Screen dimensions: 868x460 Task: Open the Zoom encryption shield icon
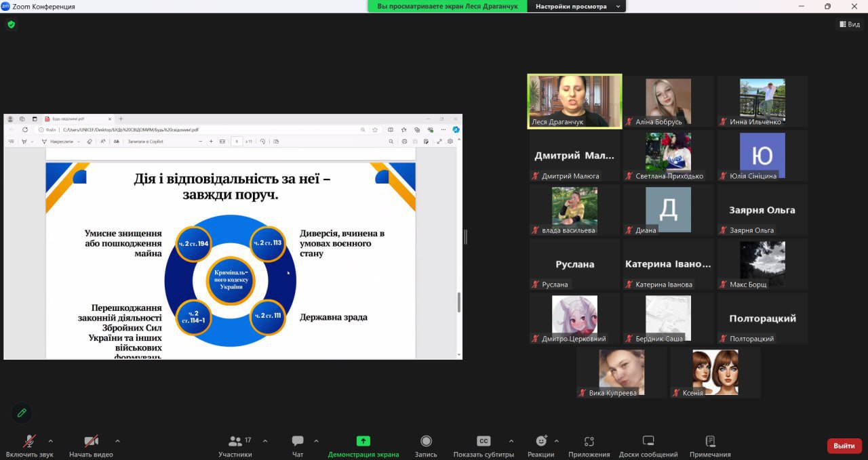(11, 24)
